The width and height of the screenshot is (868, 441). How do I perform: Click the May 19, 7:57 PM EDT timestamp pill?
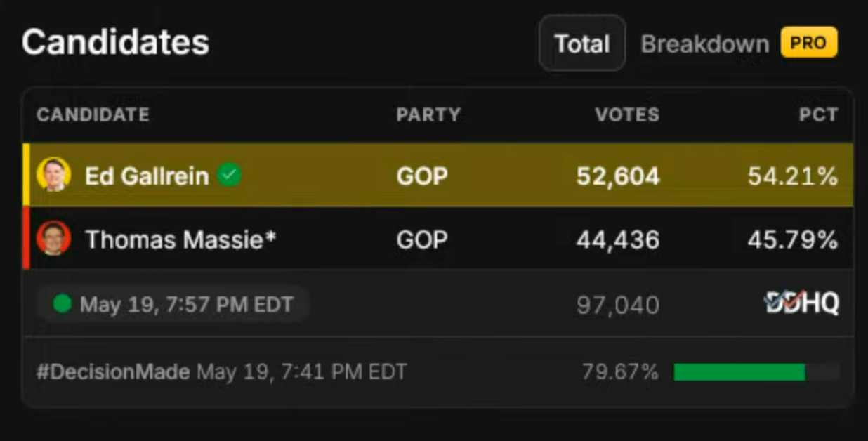[173, 304]
